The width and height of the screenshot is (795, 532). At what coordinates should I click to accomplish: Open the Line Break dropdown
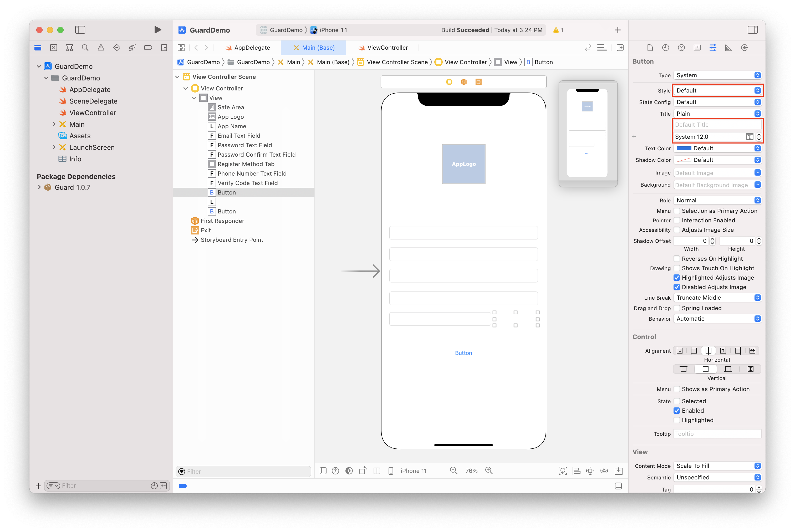717,298
